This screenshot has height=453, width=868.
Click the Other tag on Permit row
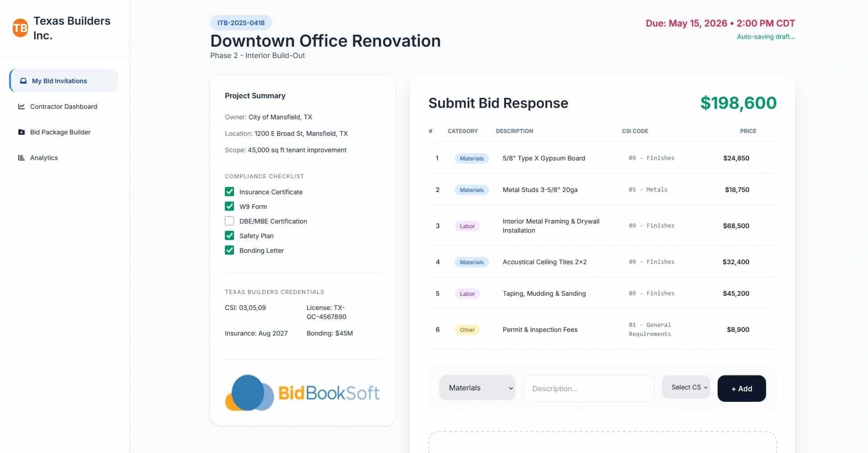(x=467, y=330)
